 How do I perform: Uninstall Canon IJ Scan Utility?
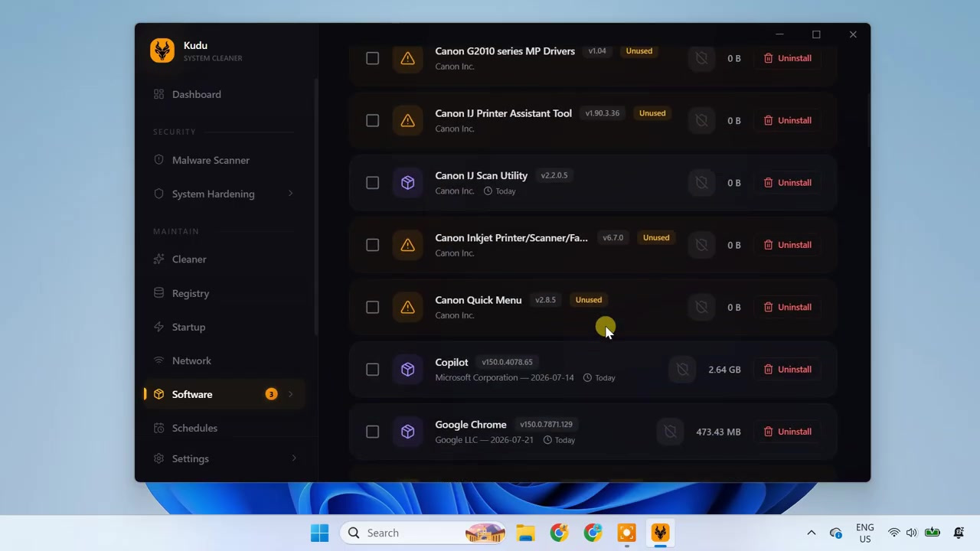point(788,183)
